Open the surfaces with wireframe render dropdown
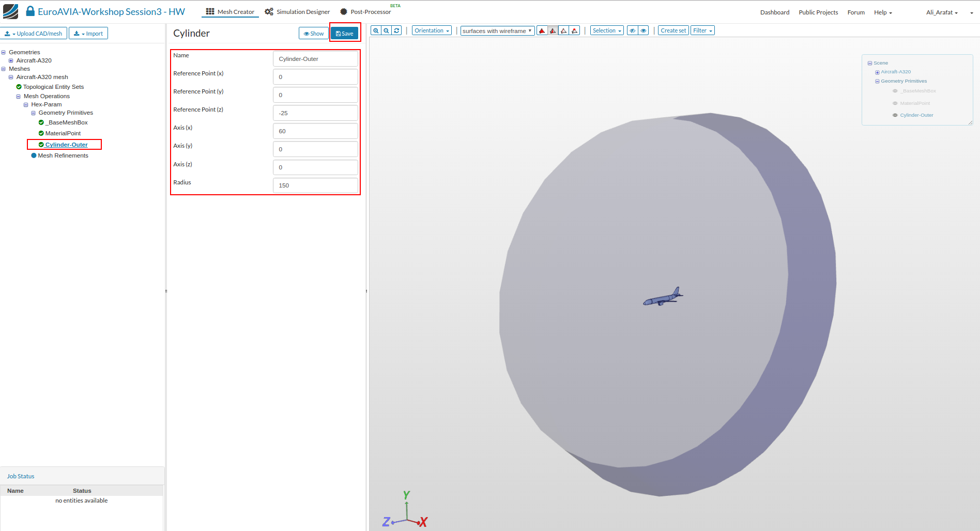Image resolution: width=980 pixels, height=531 pixels. click(497, 31)
